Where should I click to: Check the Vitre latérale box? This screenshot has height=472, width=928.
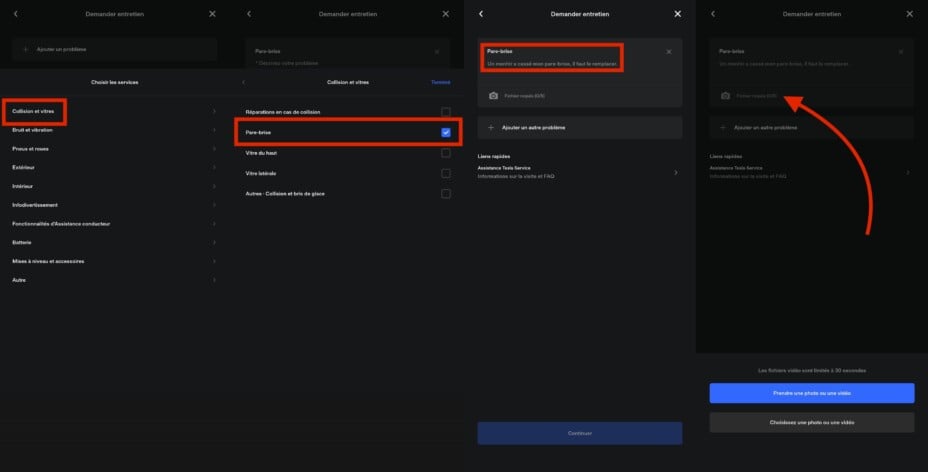tap(446, 173)
